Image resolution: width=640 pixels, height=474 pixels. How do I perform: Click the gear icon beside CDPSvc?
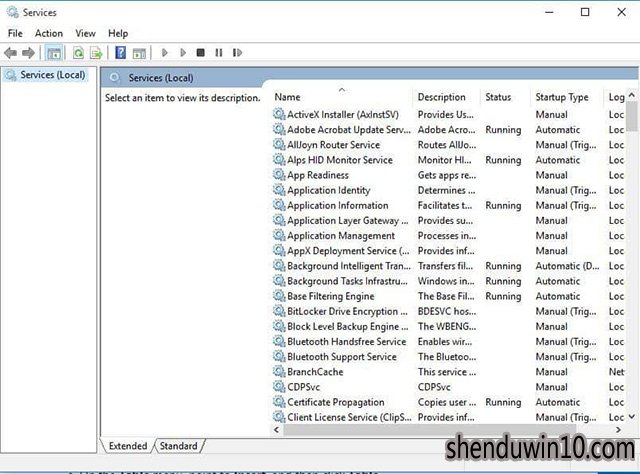(279, 386)
